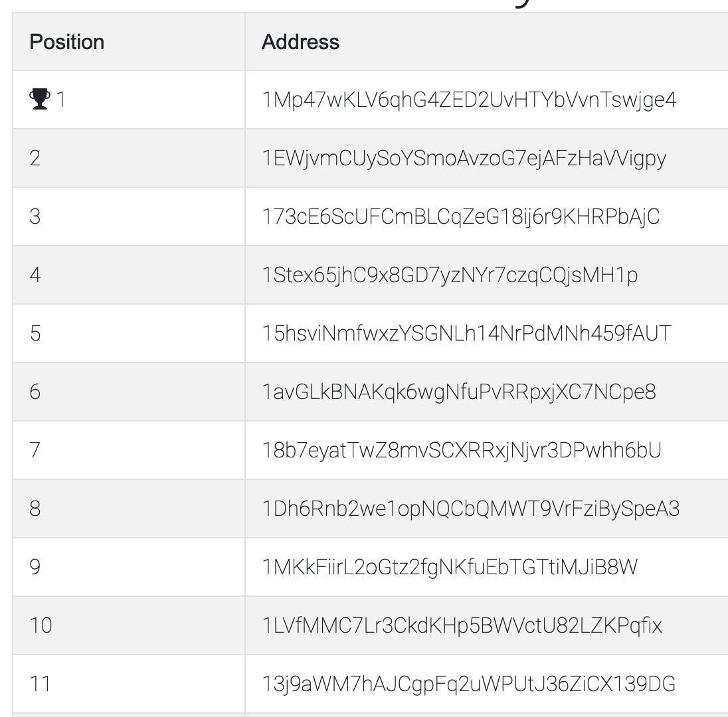Viewport: 728px width, 717px height.
Task: Open address 1EWjvmCUySoYSmoAvzoG7ejAFzHaVVigpy
Action: click(x=464, y=158)
